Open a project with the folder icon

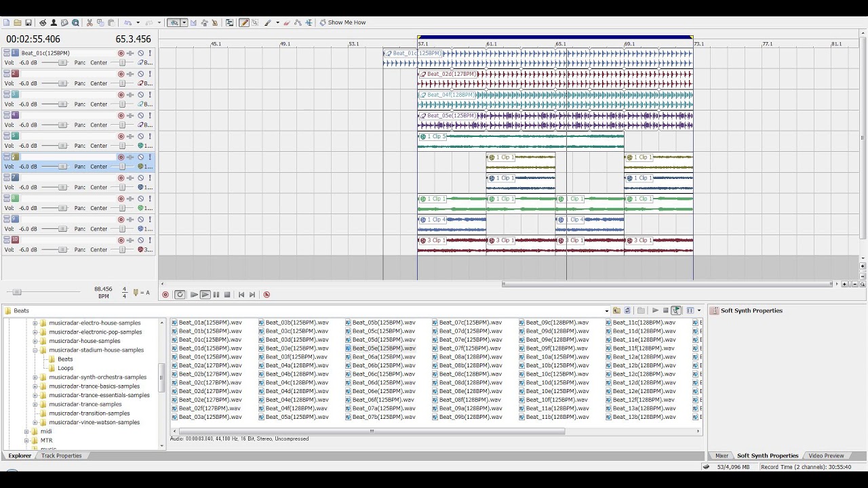pos(18,22)
